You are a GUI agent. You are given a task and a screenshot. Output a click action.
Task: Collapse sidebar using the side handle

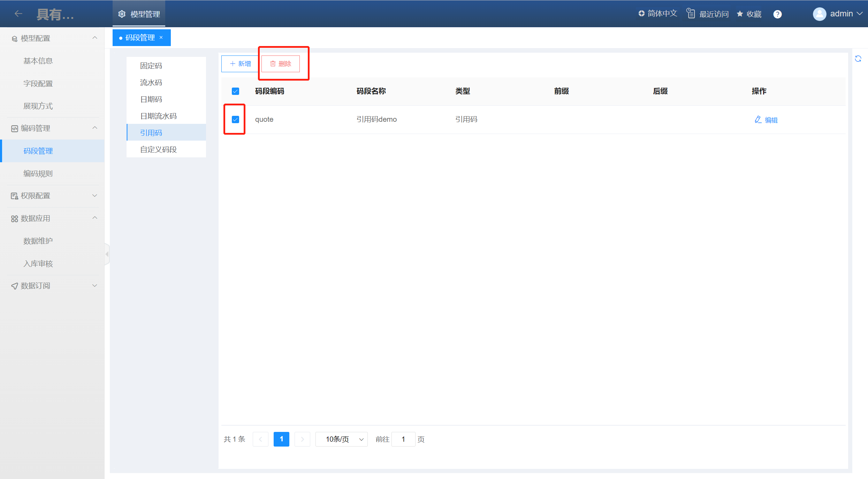point(107,254)
